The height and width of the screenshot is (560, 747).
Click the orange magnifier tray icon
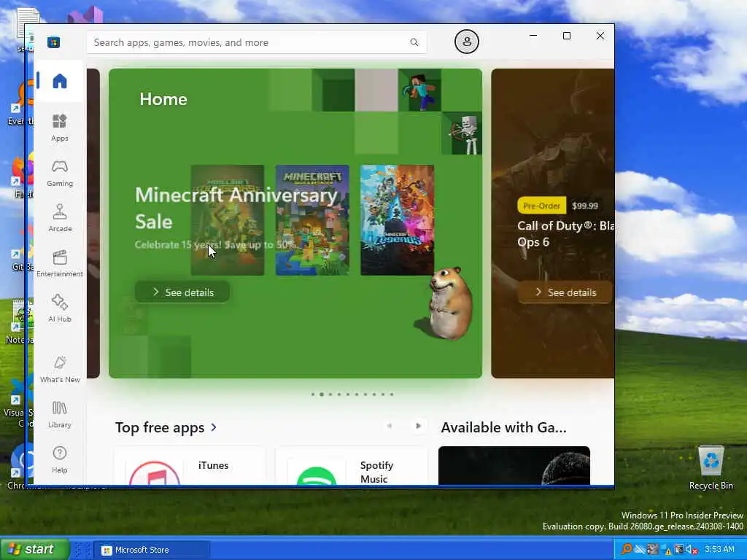627,549
